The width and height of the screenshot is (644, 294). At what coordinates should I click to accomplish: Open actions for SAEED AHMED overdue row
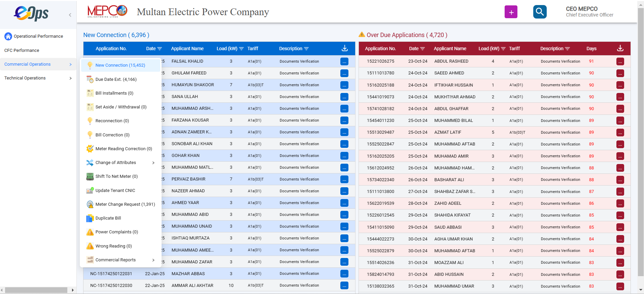click(x=620, y=73)
